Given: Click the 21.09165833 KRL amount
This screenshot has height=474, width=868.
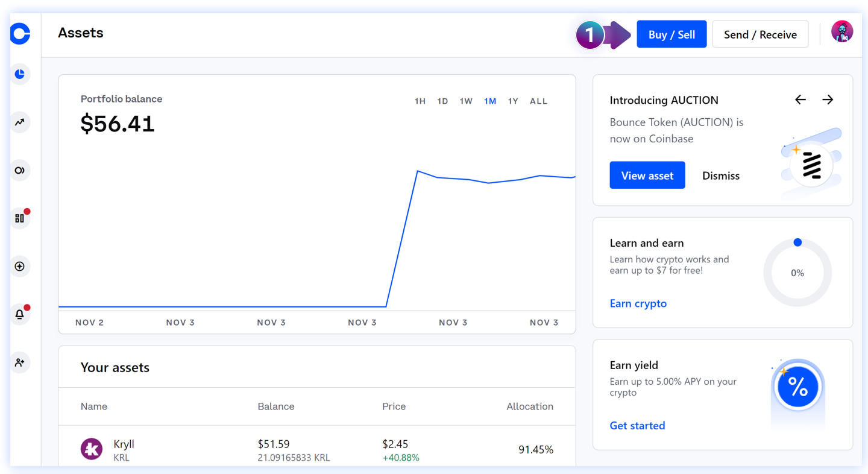Looking at the screenshot, I should pos(294,458).
